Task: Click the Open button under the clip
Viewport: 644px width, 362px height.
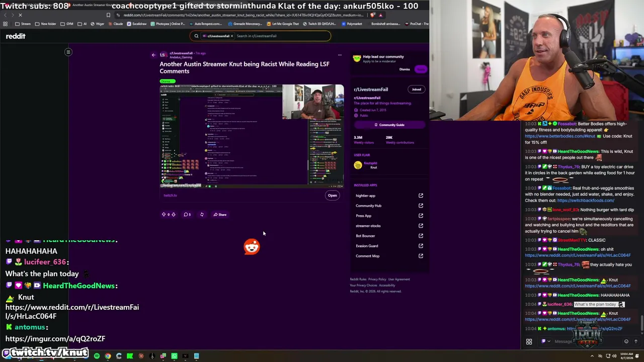Action: pyautogui.click(x=333, y=196)
